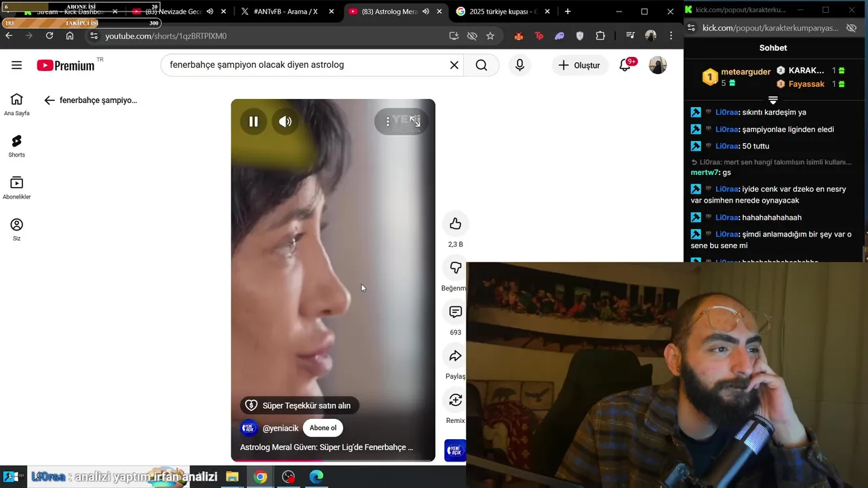Go back using arrow beside fenerbahçe şampiyo...
The width and height of the screenshot is (868, 488).
(49, 100)
